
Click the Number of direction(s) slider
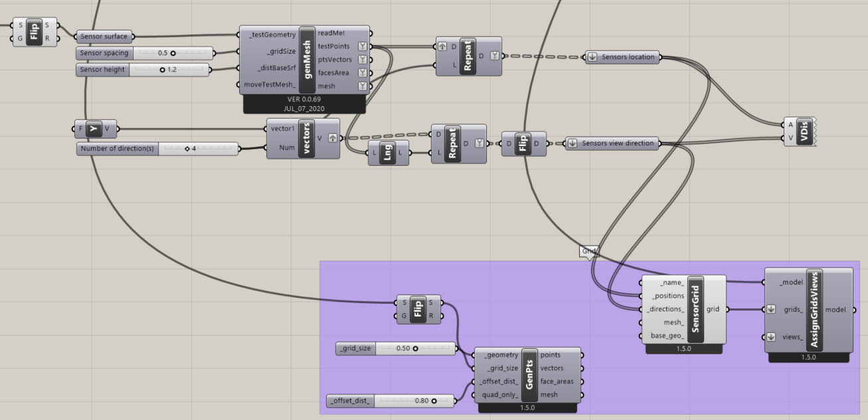click(x=158, y=149)
